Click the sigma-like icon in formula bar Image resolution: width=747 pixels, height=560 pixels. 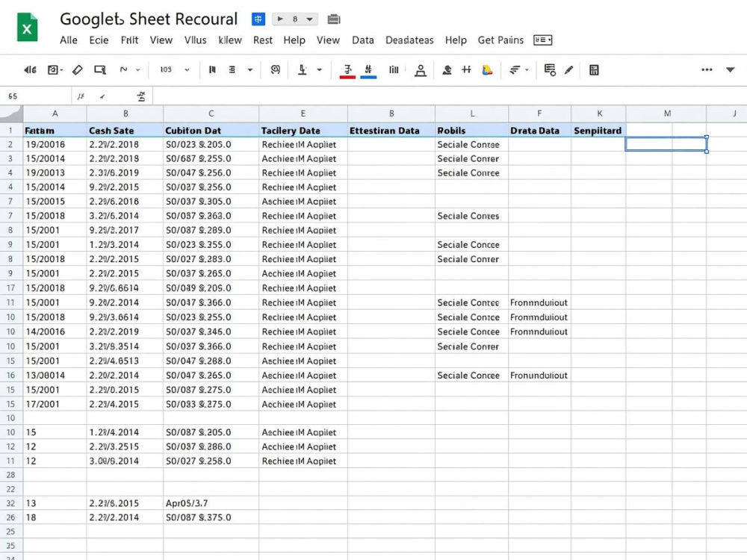[141, 96]
